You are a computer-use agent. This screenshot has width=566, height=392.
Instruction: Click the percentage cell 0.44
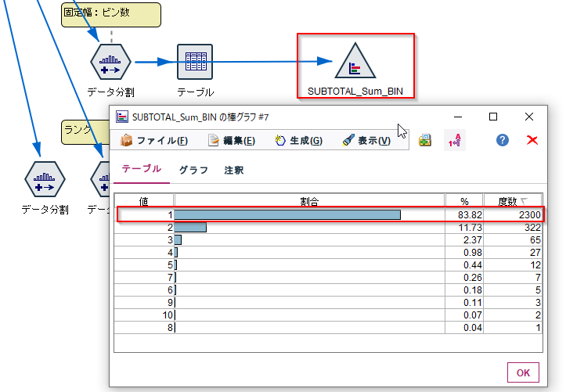[x=464, y=265]
